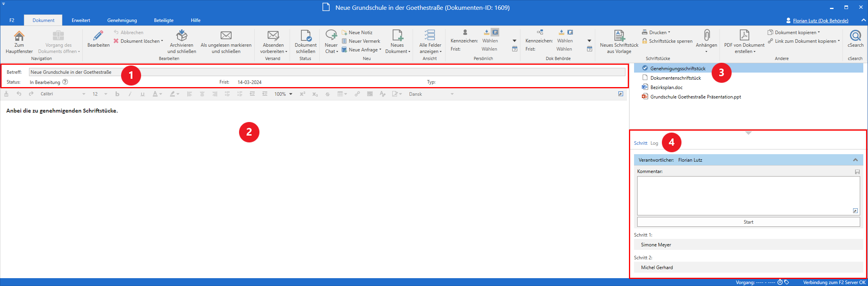Click the Dokument schließen icon
Image resolution: width=868 pixels, height=286 pixels.
tap(306, 36)
